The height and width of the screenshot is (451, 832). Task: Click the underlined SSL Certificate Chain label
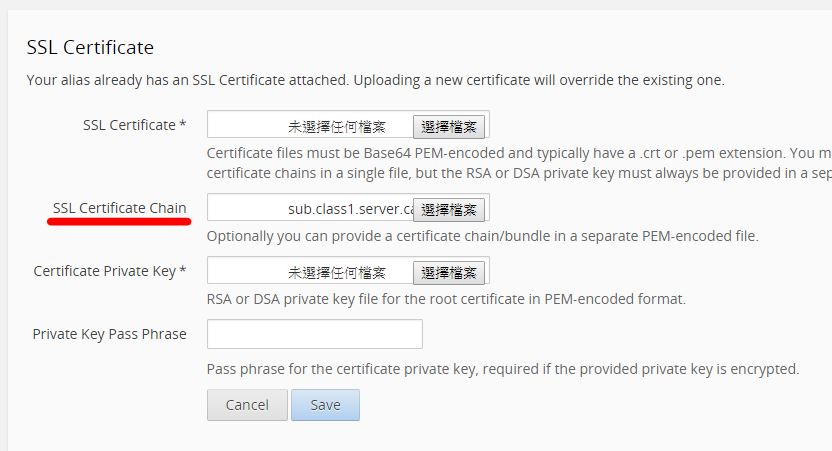click(119, 208)
